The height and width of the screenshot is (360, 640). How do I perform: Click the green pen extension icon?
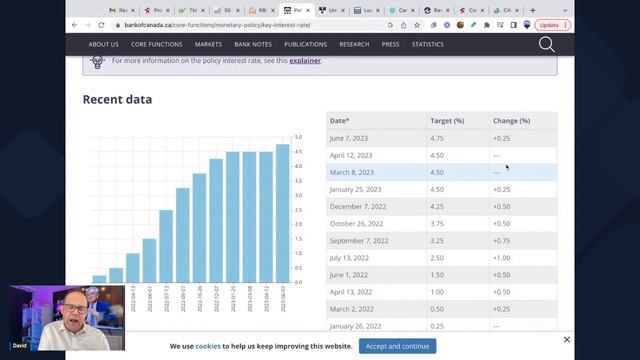tap(473, 25)
